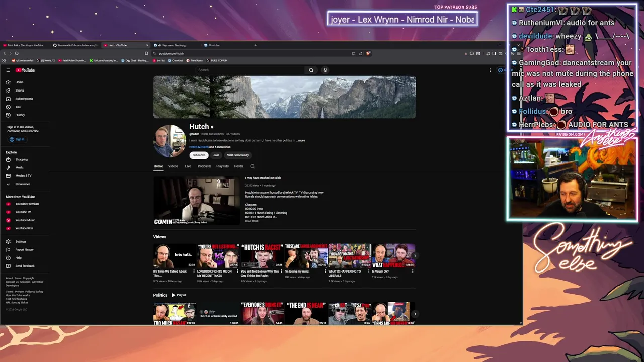Switch to 'Fatal Police Shootings' browser tab
This screenshot has height=362, width=644.
click(25, 45)
